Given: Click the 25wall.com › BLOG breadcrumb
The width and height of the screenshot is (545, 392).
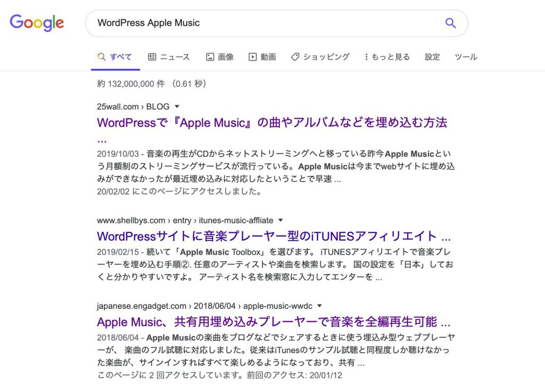Looking at the screenshot, I should point(133,106).
